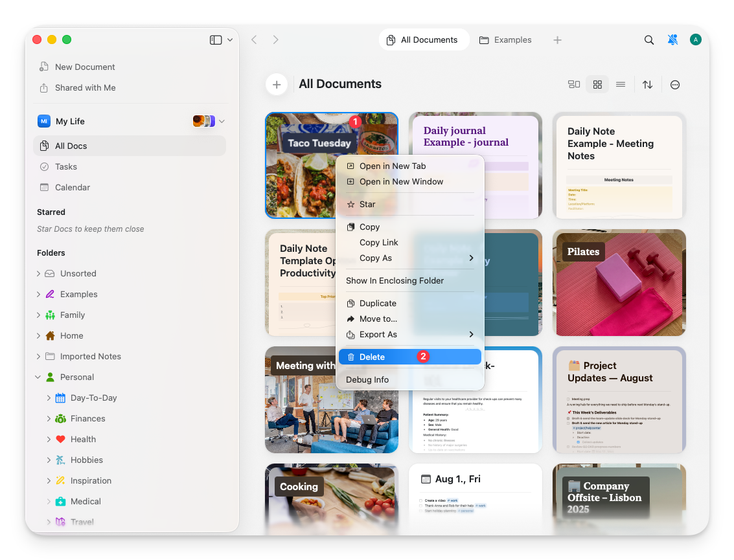The image size is (734, 560).
Task: Open Project Updates — August card
Action: click(619, 400)
